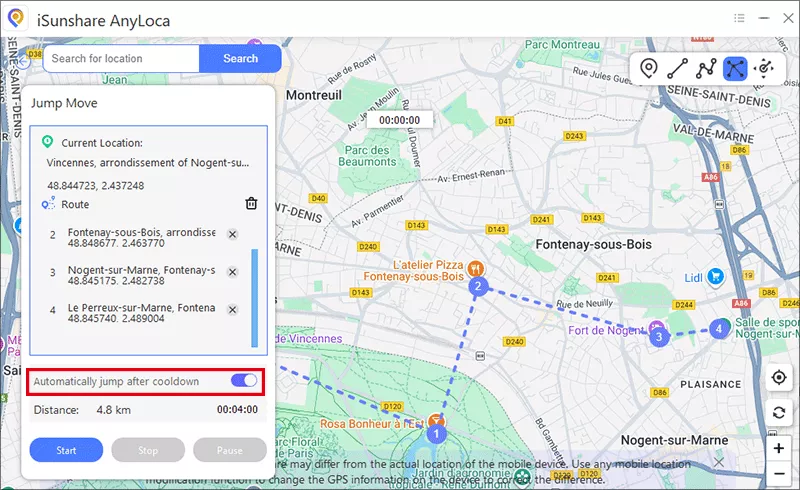
Task: Click map waypoint marker 2
Action: [x=478, y=287]
